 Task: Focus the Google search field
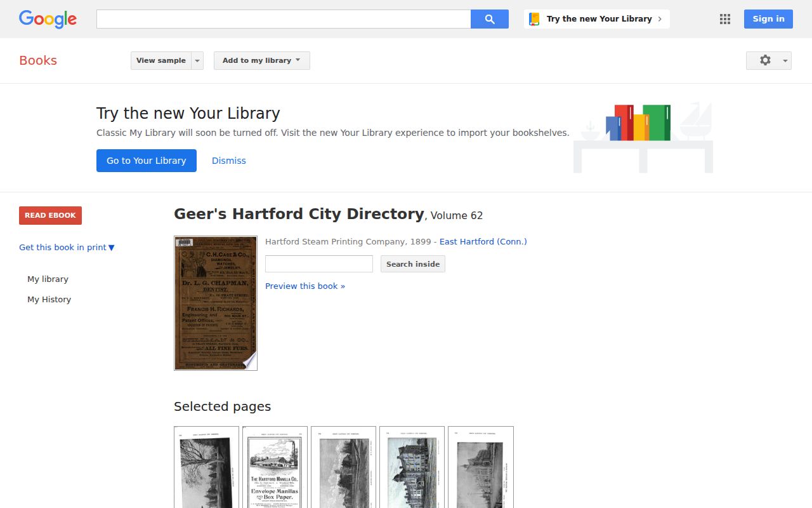284,19
